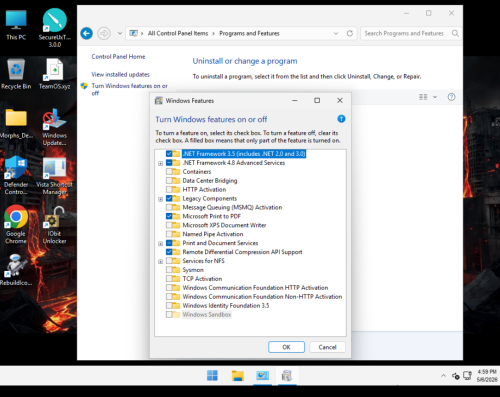Screen dimensions: 500x397
Task: Click the network tray icon
Action: click(x=467, y=376)
